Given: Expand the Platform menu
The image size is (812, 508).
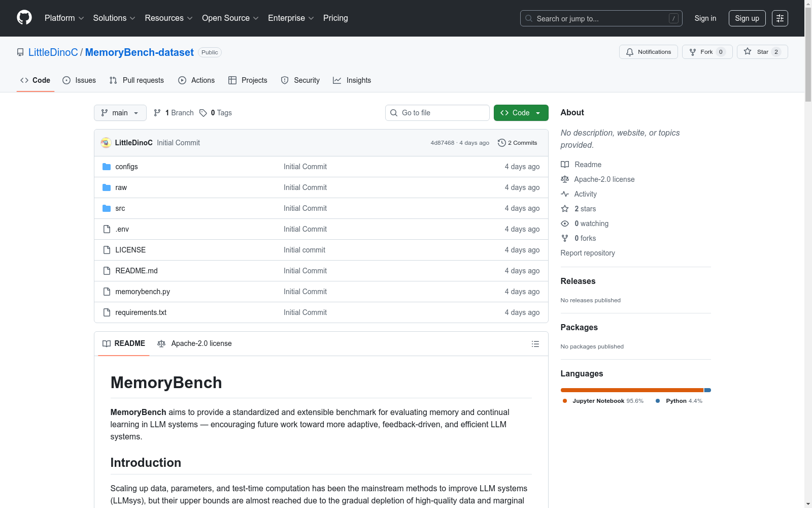Looking at the screenshot, I should [x=64, y=18].
